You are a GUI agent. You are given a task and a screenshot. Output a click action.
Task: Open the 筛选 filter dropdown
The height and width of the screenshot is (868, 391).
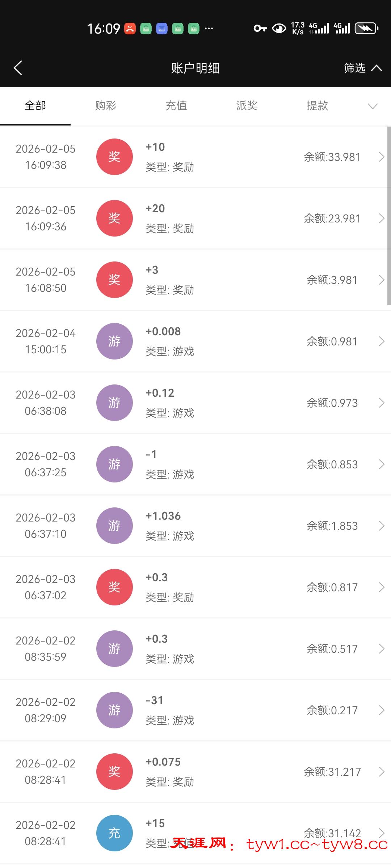[x=362, y=68]
